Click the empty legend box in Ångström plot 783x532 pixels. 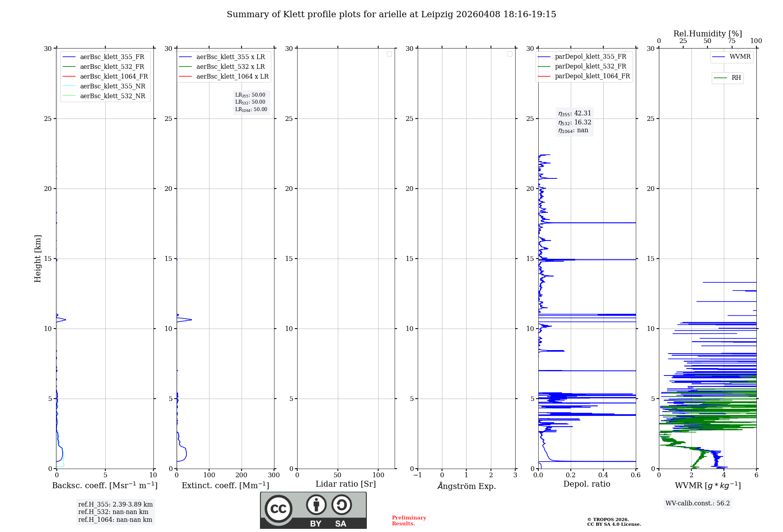pos(510,54)
